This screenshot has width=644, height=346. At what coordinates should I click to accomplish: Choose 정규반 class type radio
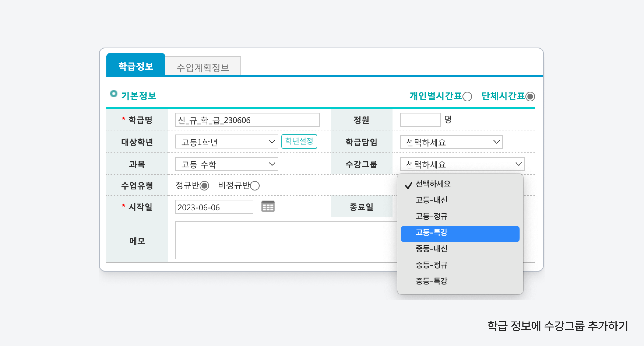tap(204, 186)
